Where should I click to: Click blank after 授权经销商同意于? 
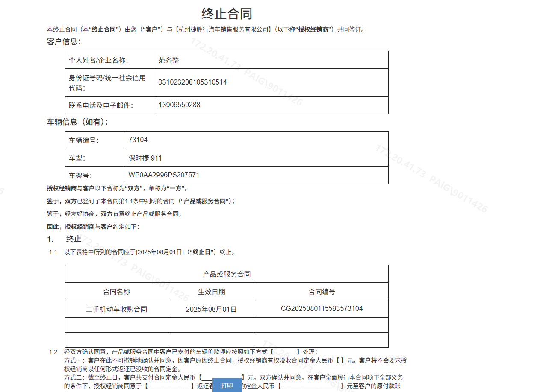point(169,386)
